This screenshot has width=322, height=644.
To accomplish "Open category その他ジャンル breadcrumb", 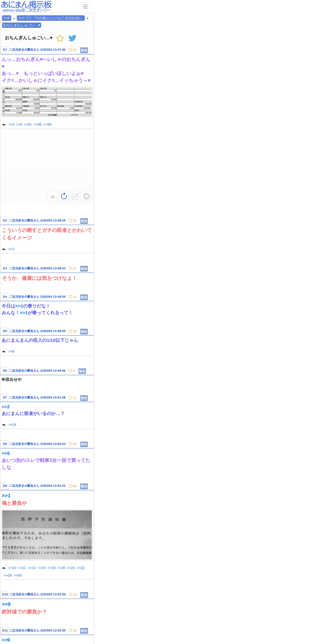I will click(51, 18).
